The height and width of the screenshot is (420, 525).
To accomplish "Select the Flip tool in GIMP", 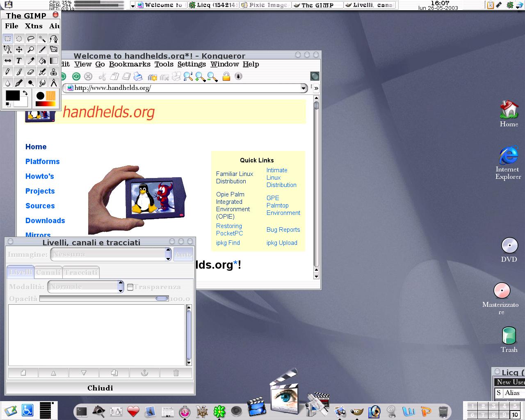I will 8,61.
